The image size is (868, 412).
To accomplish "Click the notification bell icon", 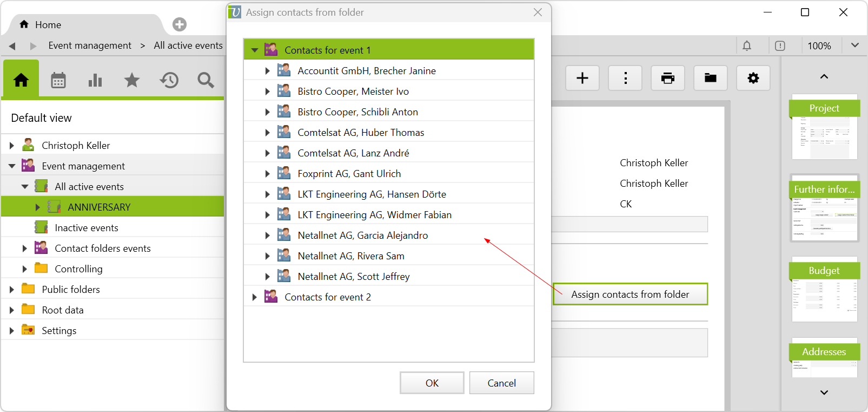I will click(747, 46).
